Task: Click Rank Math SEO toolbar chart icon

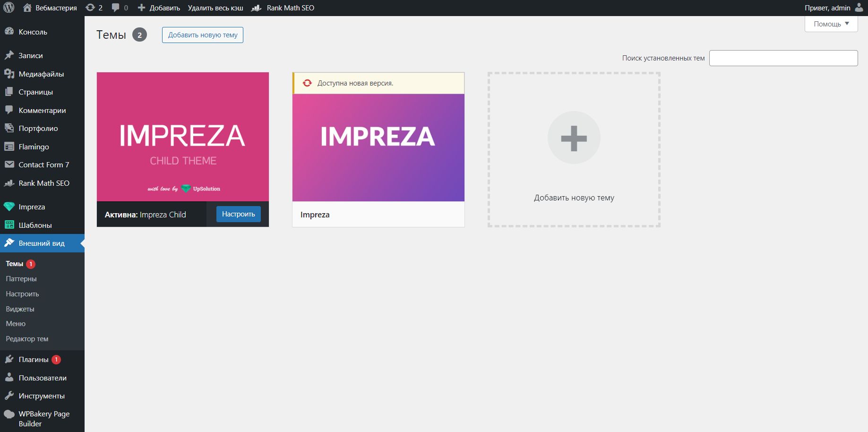Action: click(x=256, y=8)
